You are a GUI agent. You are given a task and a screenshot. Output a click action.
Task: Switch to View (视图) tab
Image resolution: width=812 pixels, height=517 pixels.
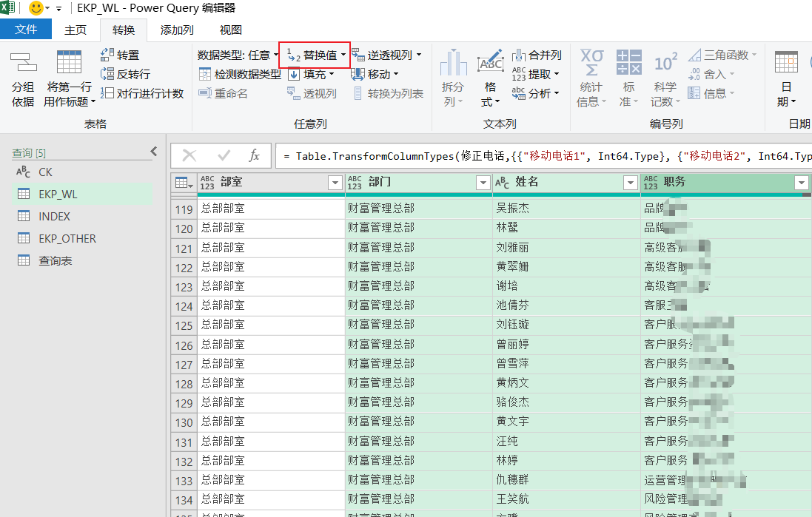(x=230, y=30)
